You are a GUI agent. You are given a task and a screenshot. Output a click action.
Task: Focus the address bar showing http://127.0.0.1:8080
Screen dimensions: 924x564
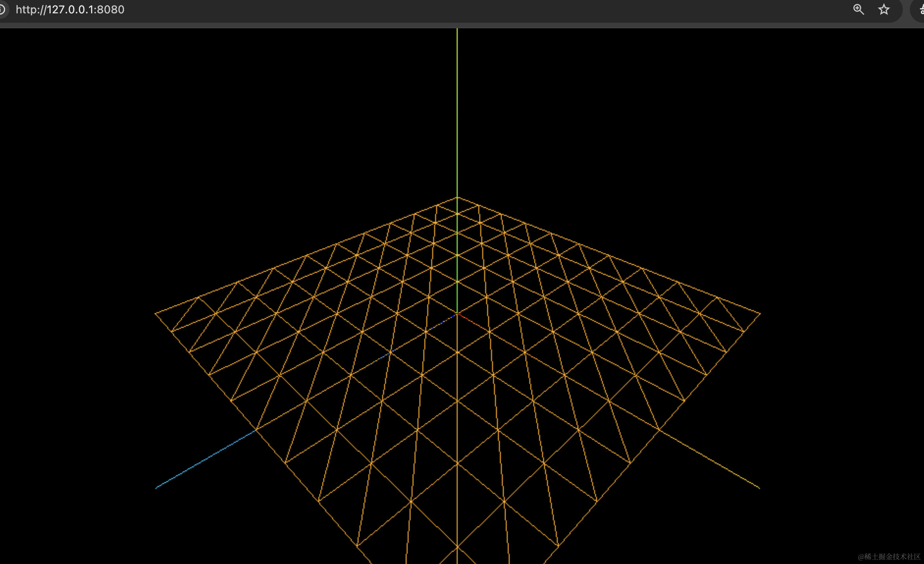click(70, 9)
